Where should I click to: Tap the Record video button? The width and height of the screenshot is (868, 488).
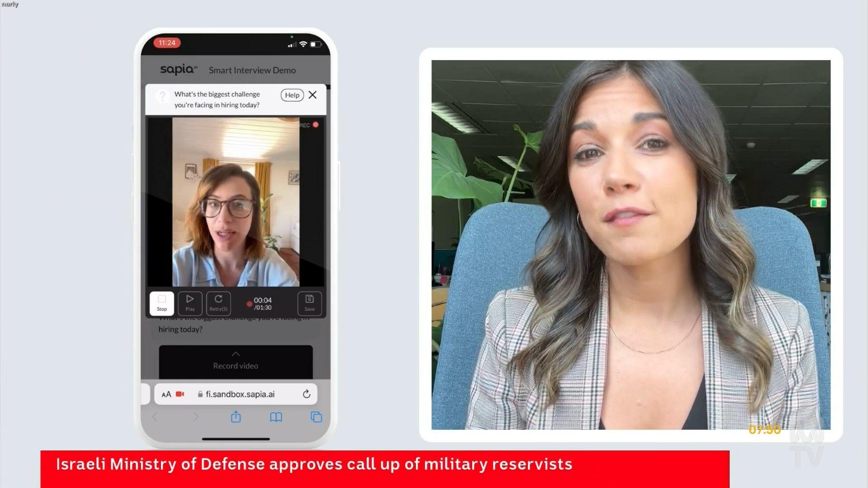pyautogui.click(x=236, y=366)
